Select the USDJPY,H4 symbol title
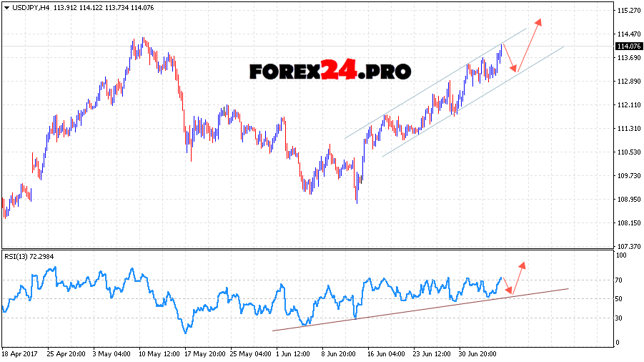Image resolution: width=644 pixels, height=362 pixels. tap(29, 7)
